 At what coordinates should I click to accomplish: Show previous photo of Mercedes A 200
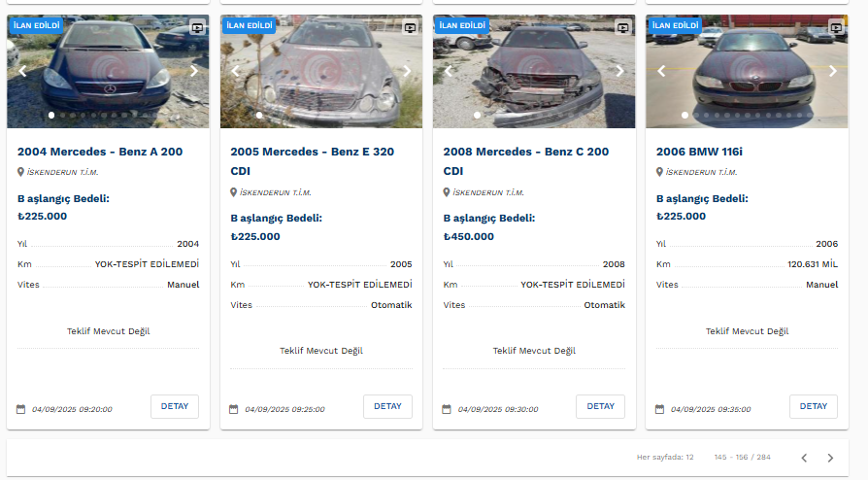[x=21, y=70]
